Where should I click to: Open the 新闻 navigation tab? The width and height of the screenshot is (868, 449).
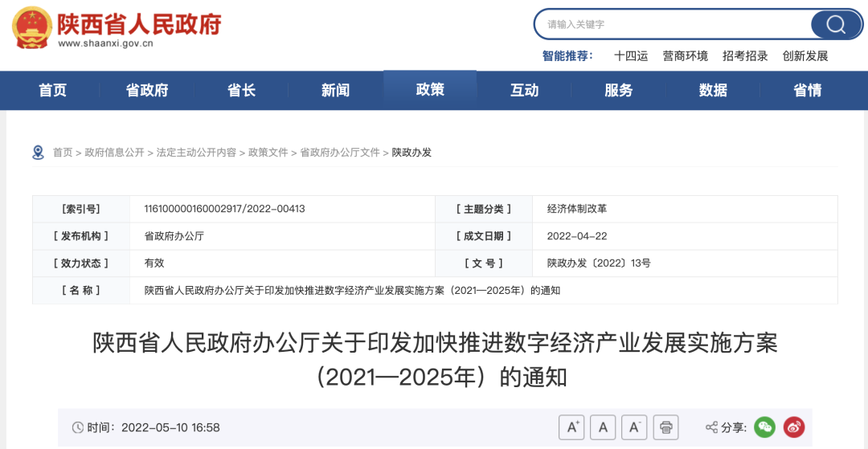coord(335,90)
